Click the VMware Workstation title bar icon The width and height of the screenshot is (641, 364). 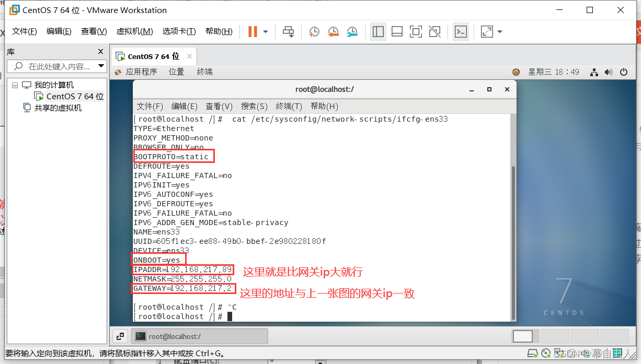15,10
